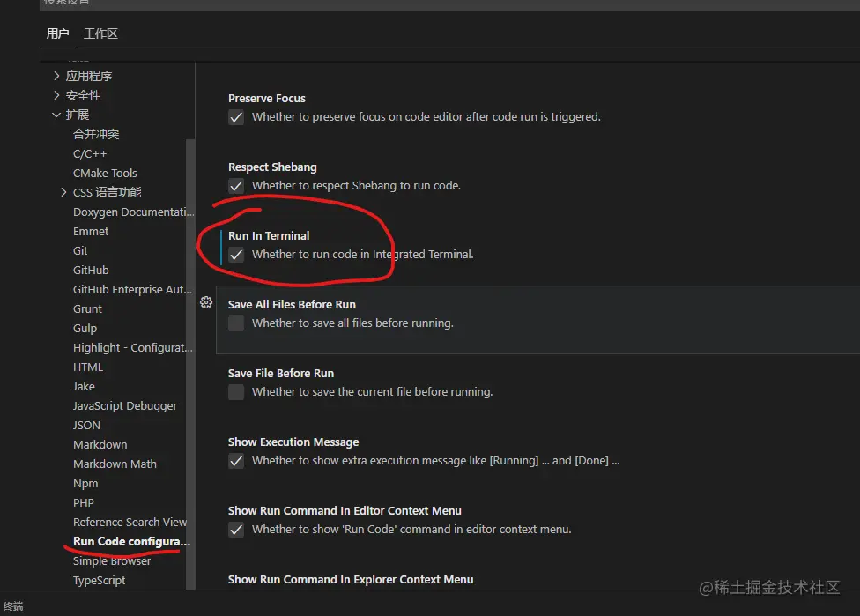Select Grunt in the extensions list
Image resolution: width=860 pixels, height=616 pixels.
coord(87,308)
